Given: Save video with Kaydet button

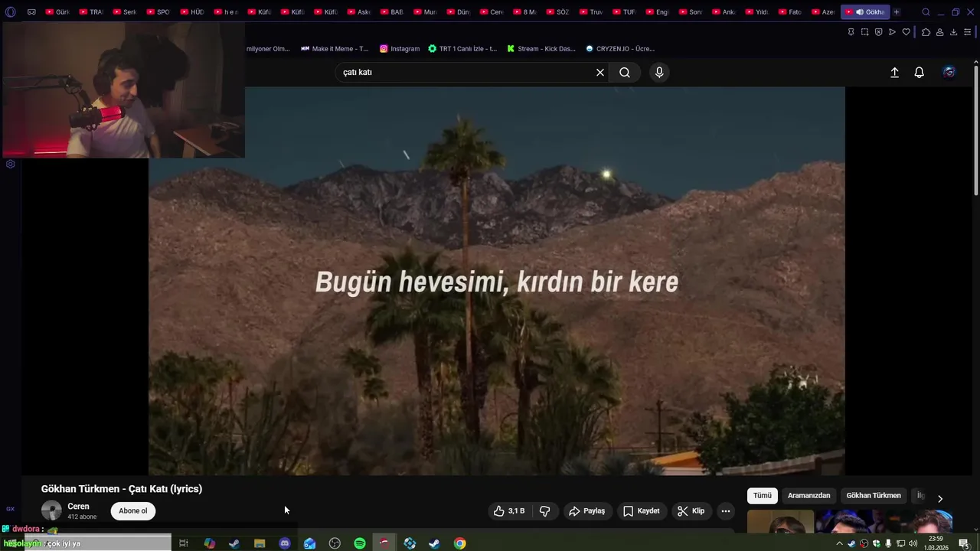Looking at the screenshot, I should [x=641, y=511].
